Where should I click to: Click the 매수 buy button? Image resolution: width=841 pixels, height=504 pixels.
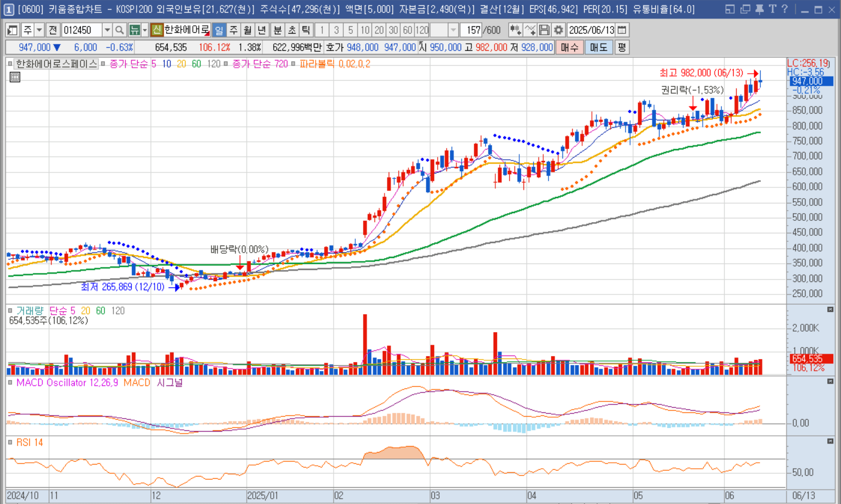570,47
